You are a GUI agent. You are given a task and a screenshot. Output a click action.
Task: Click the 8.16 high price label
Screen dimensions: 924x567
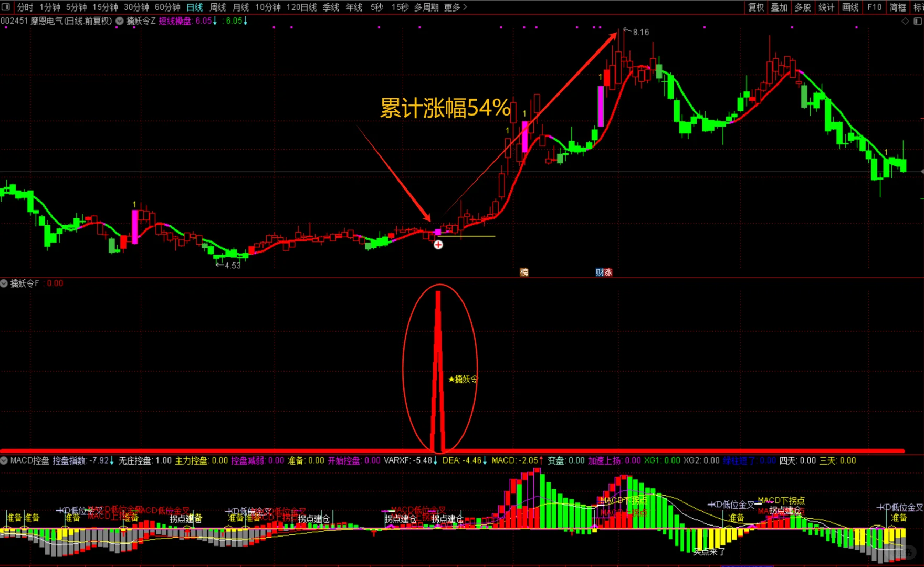(641, 32)
